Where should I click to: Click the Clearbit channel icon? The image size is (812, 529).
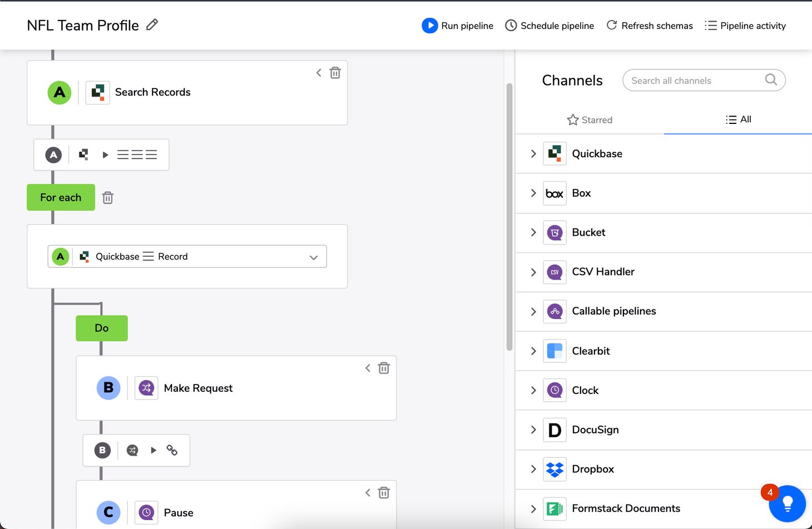tap(554, 351)
